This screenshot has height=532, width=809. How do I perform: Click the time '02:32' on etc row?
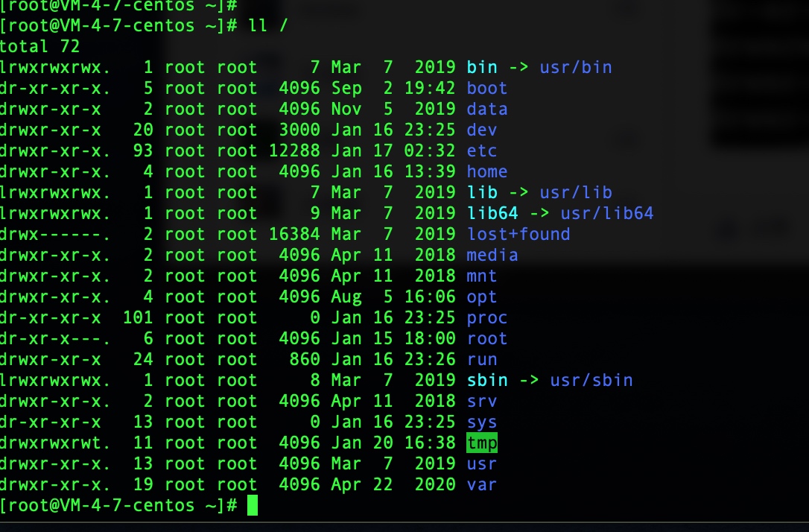(430, 151)
